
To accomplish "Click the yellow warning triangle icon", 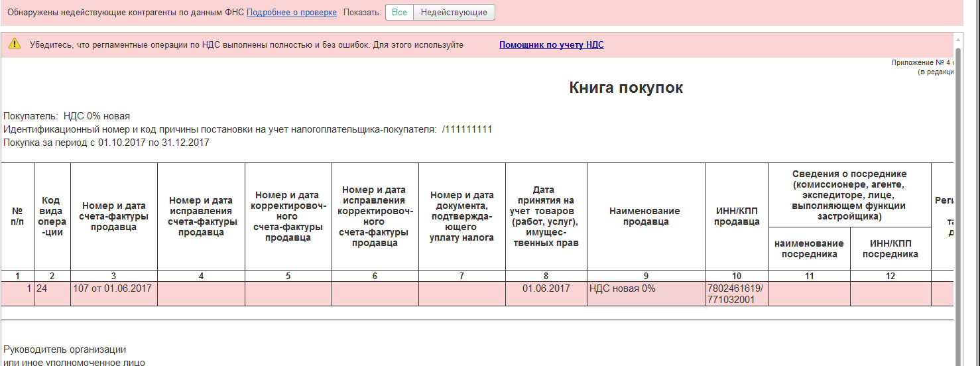I will click(x=15, y=44).
